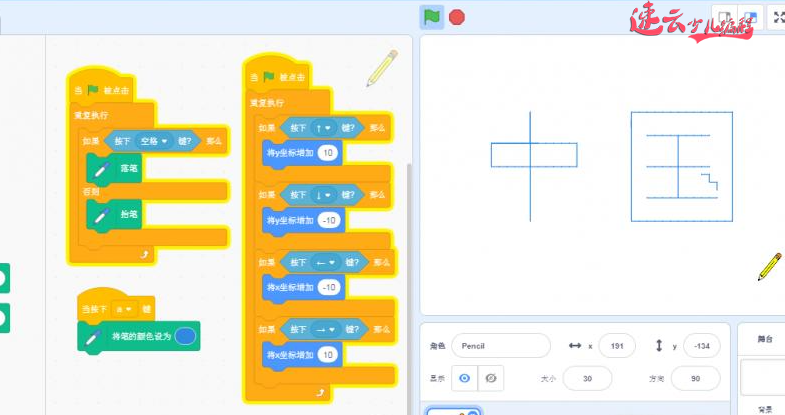
Task: Click the sprite name field 'Pencil'
Action: click(500, 346)
